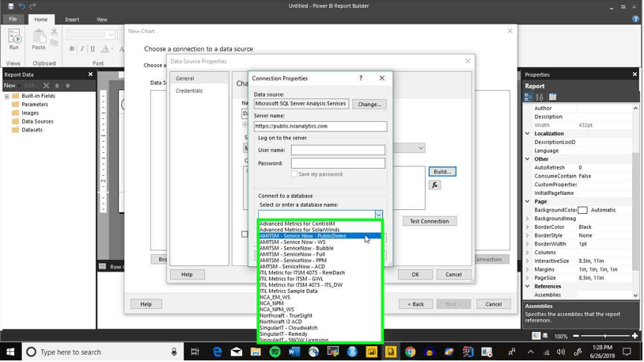Collapse the References property group
This screenshot has height=362, width=644.
pyautogui.click(x=528, y=286)
